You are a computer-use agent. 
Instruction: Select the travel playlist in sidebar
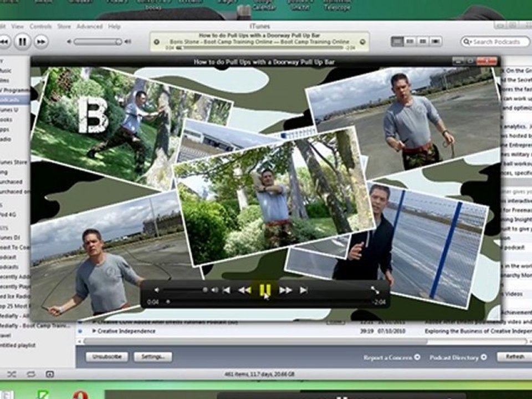6,335
